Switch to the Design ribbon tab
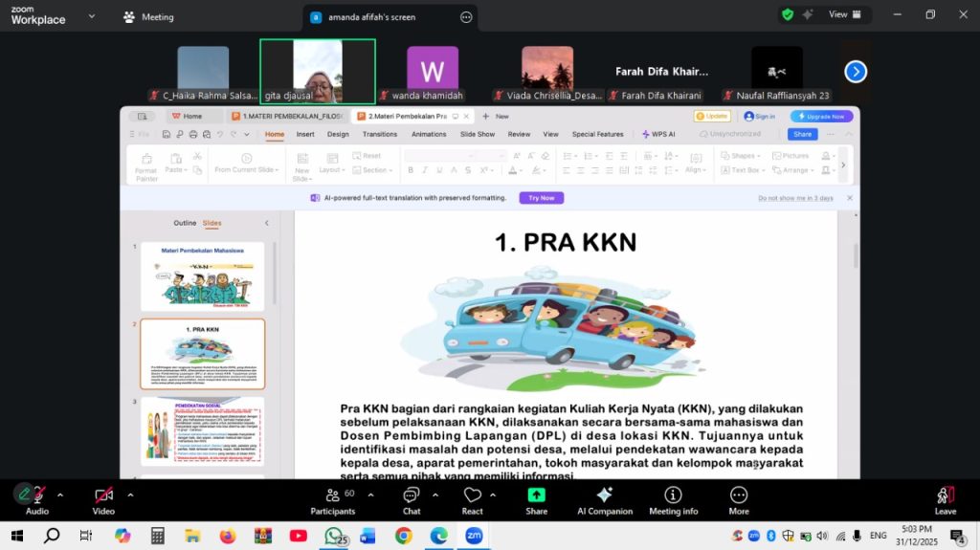Viewport: 980px width, 550px height. click(x=338, y=135)
